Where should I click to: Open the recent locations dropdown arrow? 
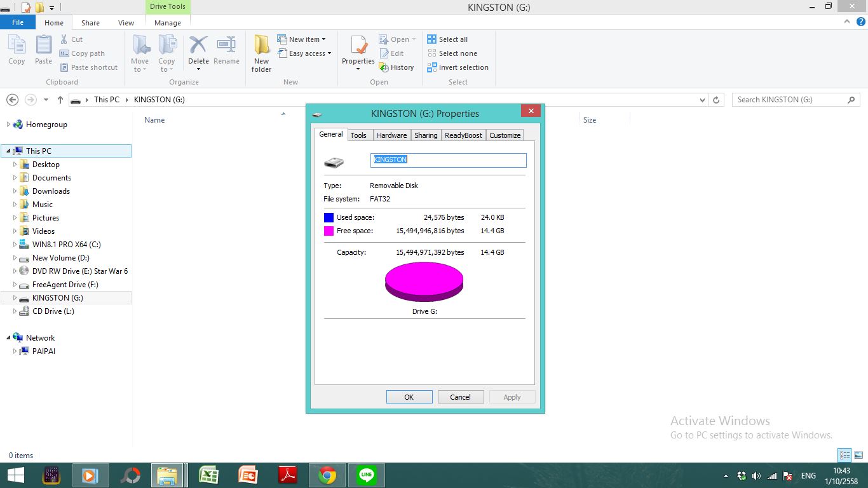tap(46, 100)
